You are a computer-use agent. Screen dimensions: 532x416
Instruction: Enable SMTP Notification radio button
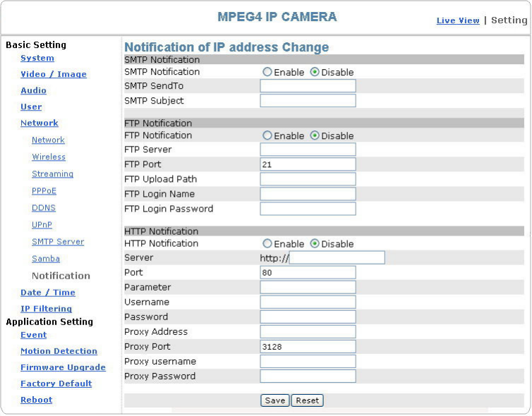267,72
